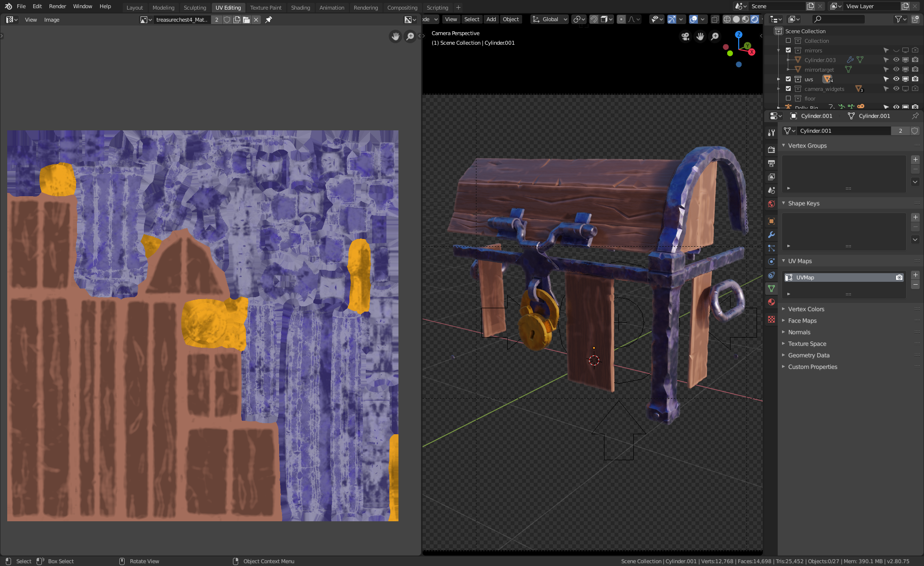
Task: Toggle camera view icon in the 3D viewport
Action: coord(685,37)
